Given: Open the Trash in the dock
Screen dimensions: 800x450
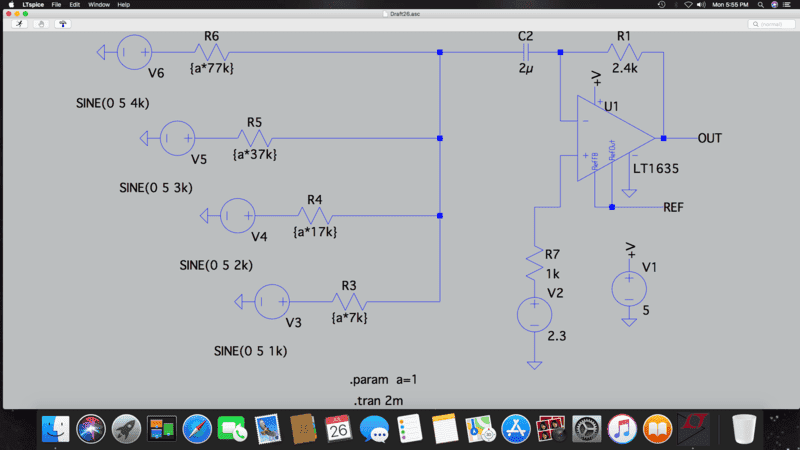Looking at the screenshot, I should pos(743,430).
